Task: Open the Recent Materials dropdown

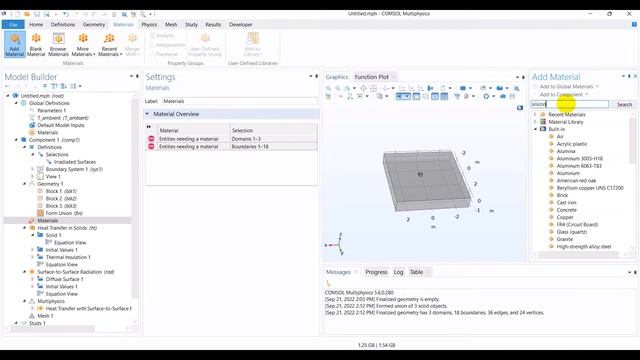Action: coord(109,44)
